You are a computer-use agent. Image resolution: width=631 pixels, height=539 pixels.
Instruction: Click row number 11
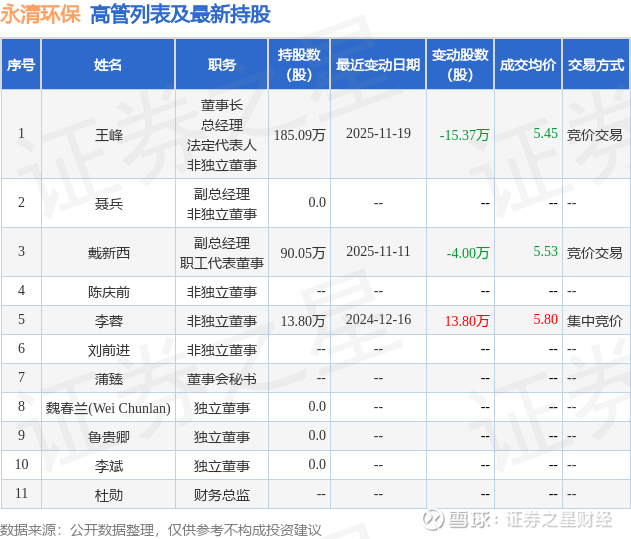[21, 494]
